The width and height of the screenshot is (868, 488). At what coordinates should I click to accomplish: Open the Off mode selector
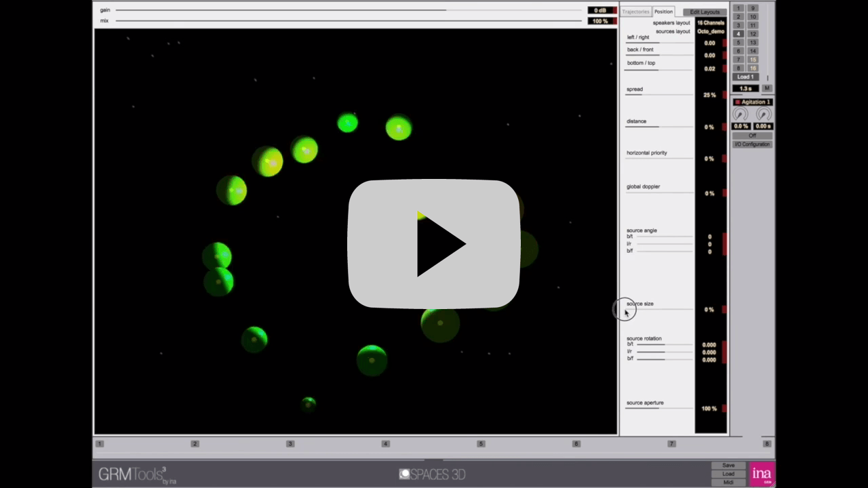pos(752,136)
